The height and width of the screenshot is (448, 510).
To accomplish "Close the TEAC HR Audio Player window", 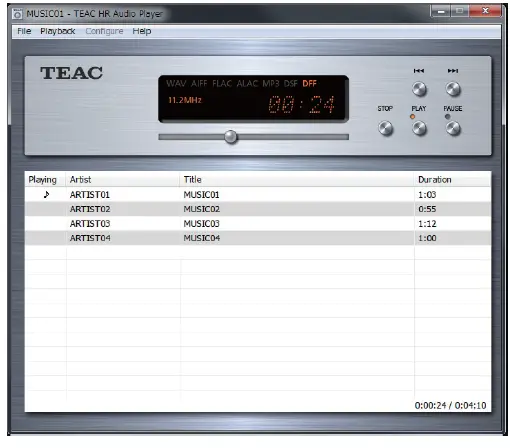I will (485, 11).
